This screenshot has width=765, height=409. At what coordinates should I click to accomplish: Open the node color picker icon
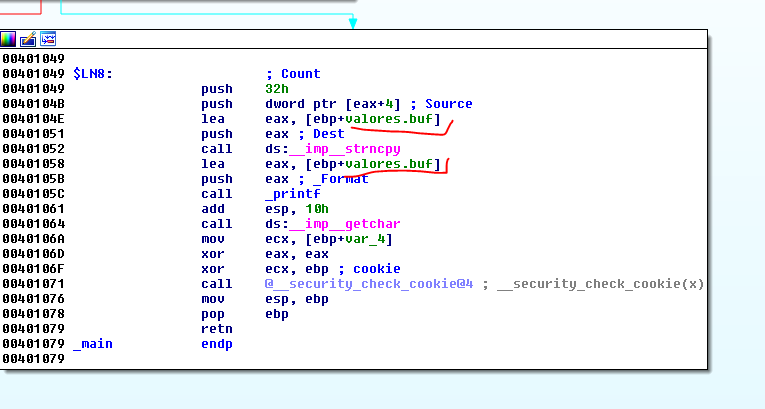9,39
